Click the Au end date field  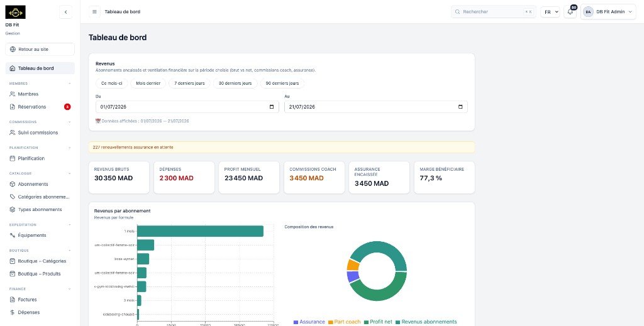coord(376,107)
